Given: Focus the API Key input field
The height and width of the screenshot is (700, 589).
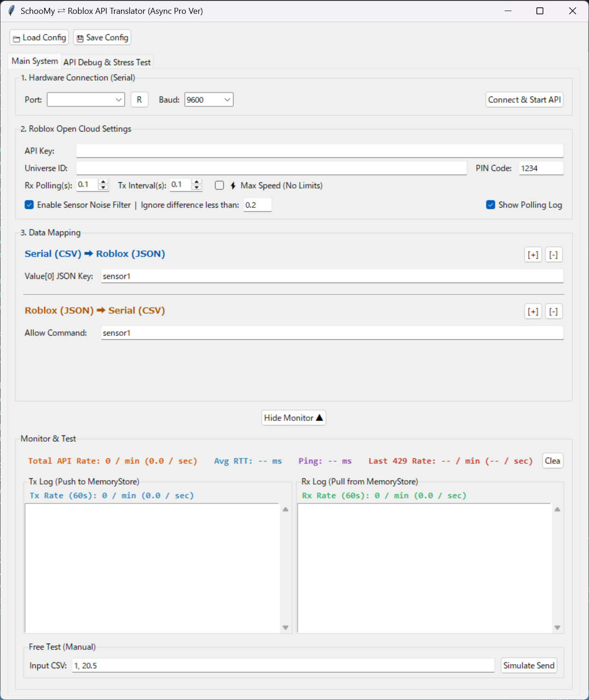Looking at the screenshot, I should (320, 151).
